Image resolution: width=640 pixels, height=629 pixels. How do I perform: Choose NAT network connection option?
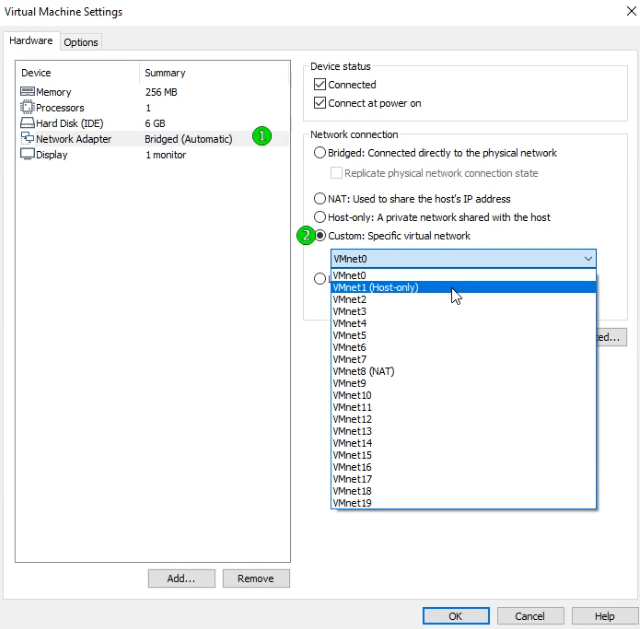tap(320, 199)
